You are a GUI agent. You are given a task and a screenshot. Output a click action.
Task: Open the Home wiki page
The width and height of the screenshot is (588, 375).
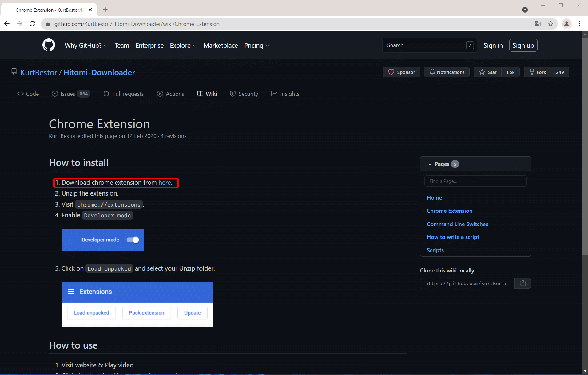click(434, 198)
